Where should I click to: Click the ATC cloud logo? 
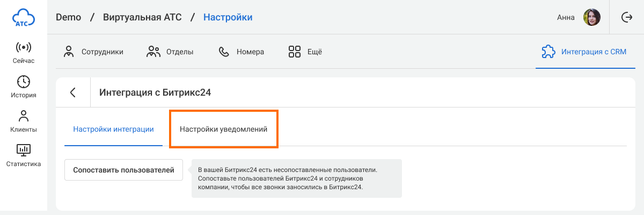point(23,18)
